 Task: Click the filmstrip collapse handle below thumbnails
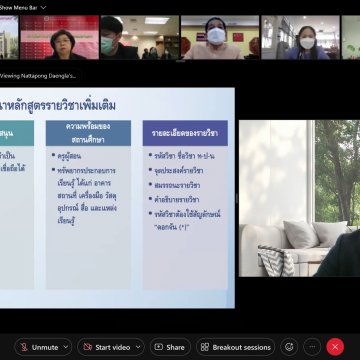point(180,61)
